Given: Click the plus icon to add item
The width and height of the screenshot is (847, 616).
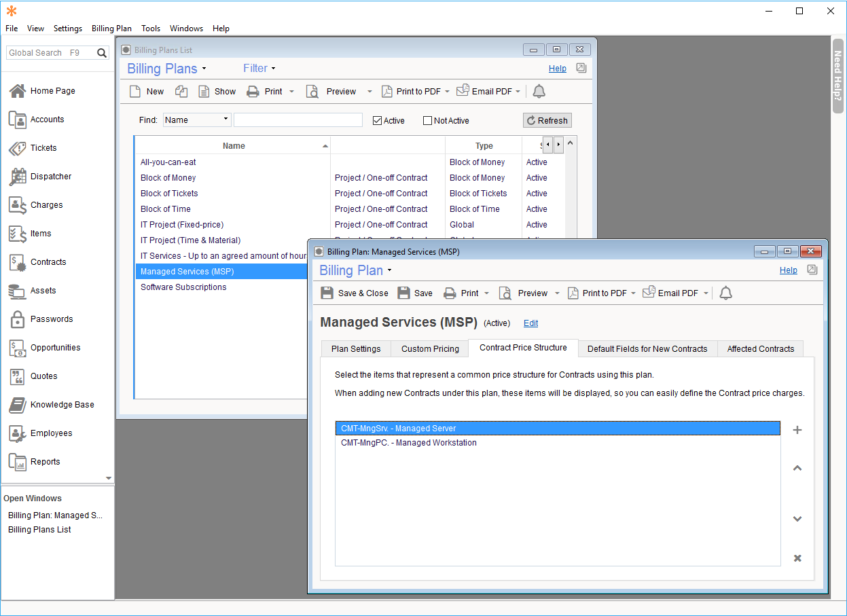Looking at the screenshot, I should [797, 430].
